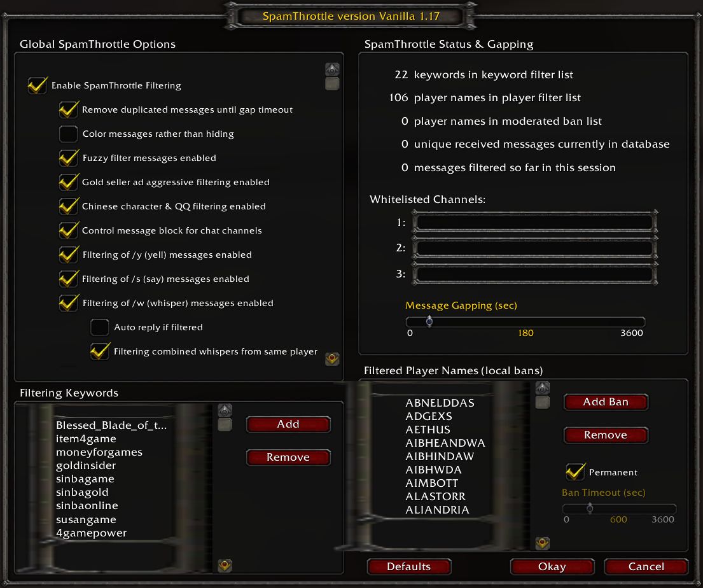Uncheck the Permanent ban checkbox

(574, 472)
